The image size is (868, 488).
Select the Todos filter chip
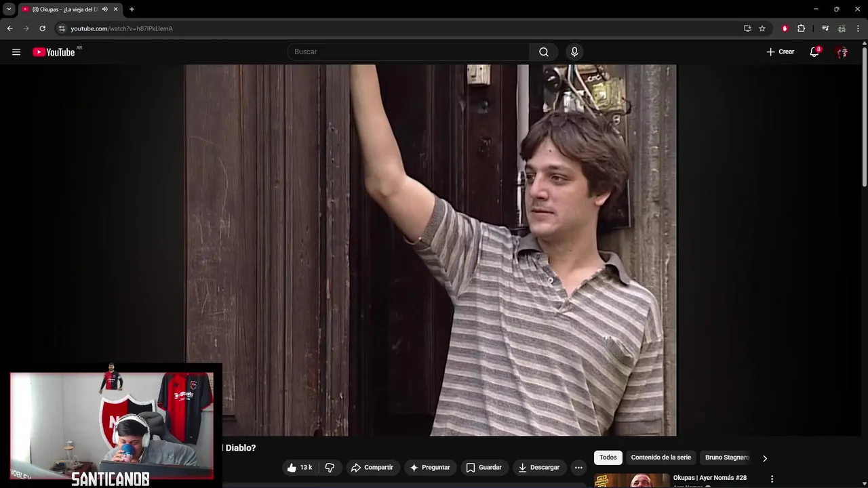[608, 457]
